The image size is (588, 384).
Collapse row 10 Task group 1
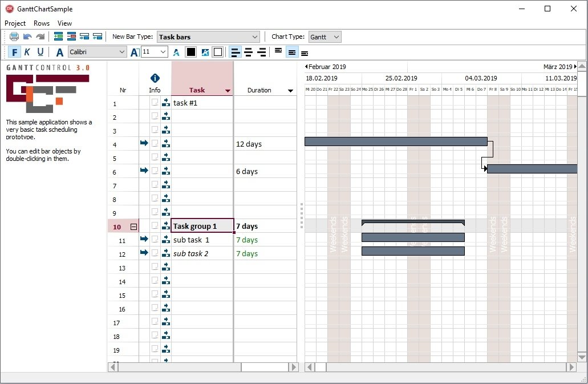[x=133, y=227]
